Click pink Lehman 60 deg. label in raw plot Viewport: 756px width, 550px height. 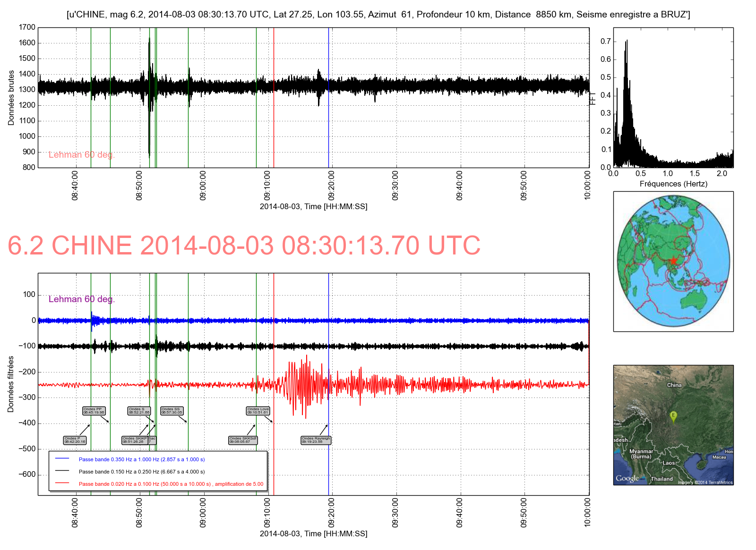[x=82, y=155]
